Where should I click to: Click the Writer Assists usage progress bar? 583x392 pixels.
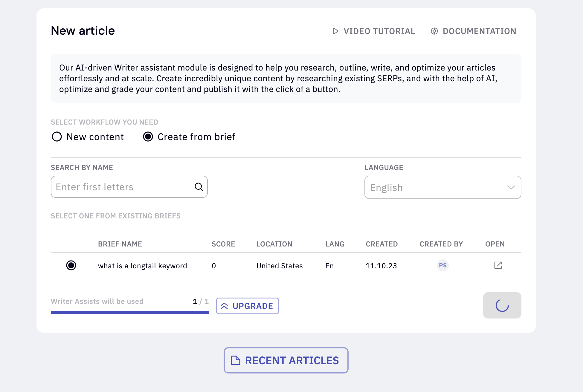click(x=130, y=313)
